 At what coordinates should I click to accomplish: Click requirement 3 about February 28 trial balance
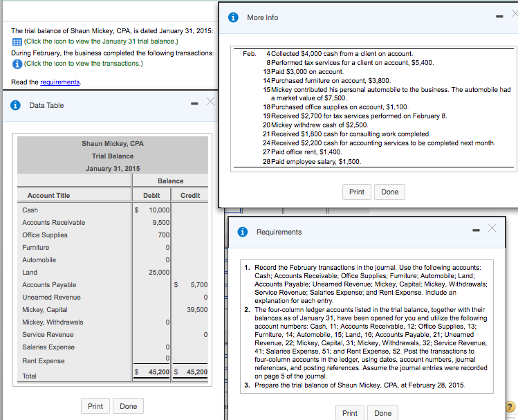click(x=355, y=385)
